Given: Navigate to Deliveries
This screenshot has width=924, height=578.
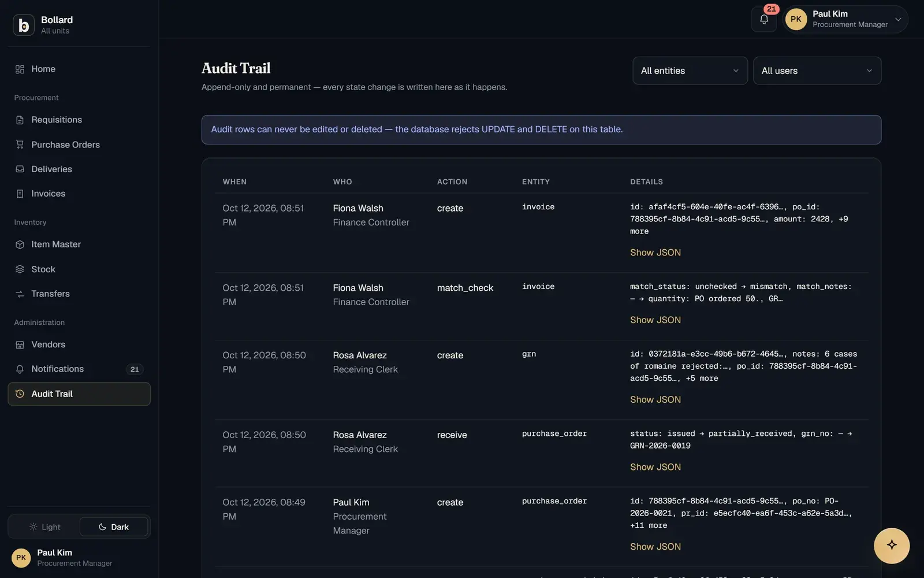Looking at the screenshot, I should point(79,169).
